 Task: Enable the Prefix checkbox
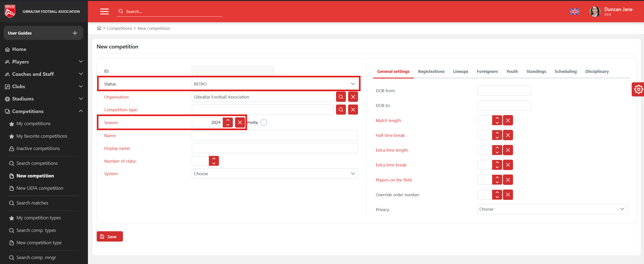264,122
